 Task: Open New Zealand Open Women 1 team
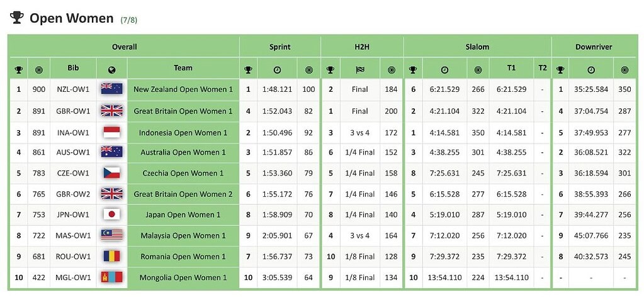[183, 89]
